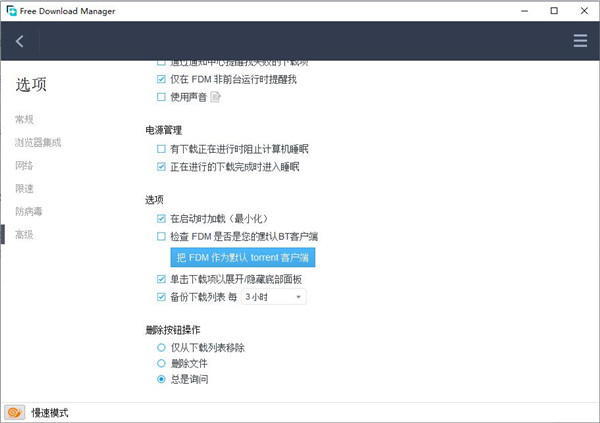Click the snail slow mode icon
Image resolution: width=600 pixels, height=423 pixels.
pos(15,413)
